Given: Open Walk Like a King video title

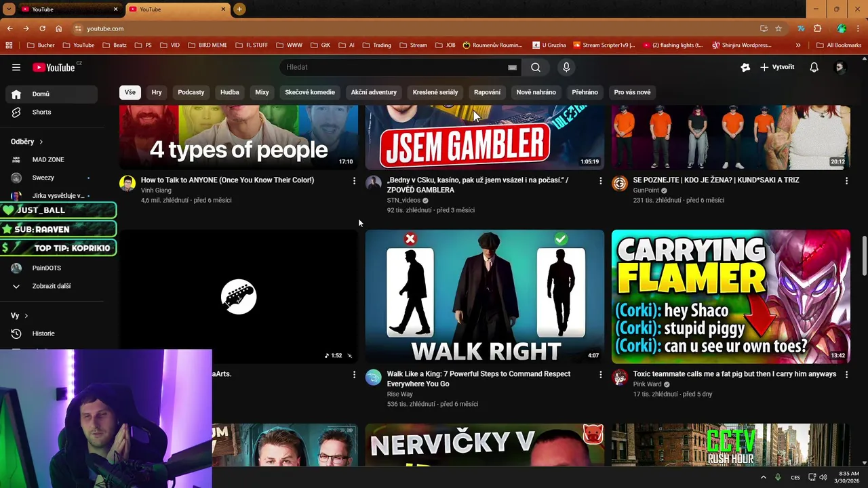Looking at the screenshot, I should [479, 379].
